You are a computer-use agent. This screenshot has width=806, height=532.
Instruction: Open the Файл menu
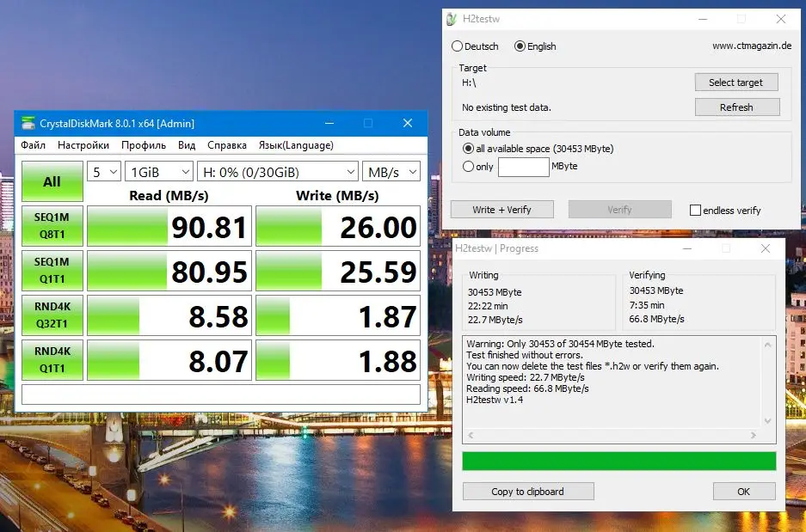[x=33, y=145]
